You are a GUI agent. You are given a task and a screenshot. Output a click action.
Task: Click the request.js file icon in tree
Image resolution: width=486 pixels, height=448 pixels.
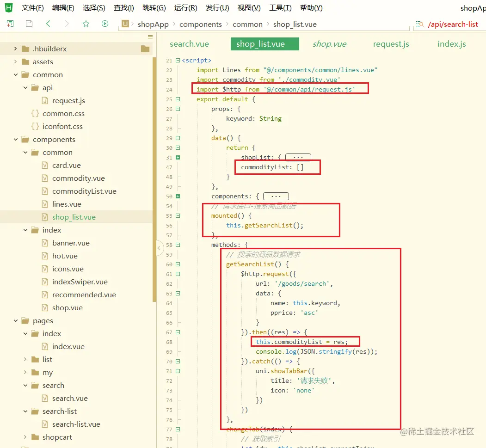point(45,101)
